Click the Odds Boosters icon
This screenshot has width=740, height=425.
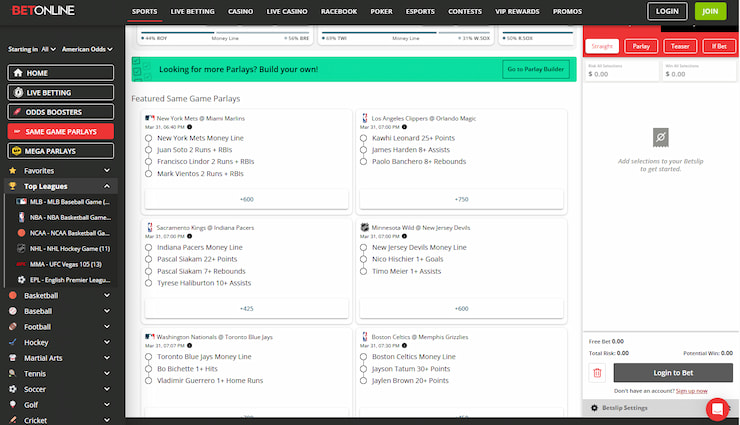(x=17, y=112)
